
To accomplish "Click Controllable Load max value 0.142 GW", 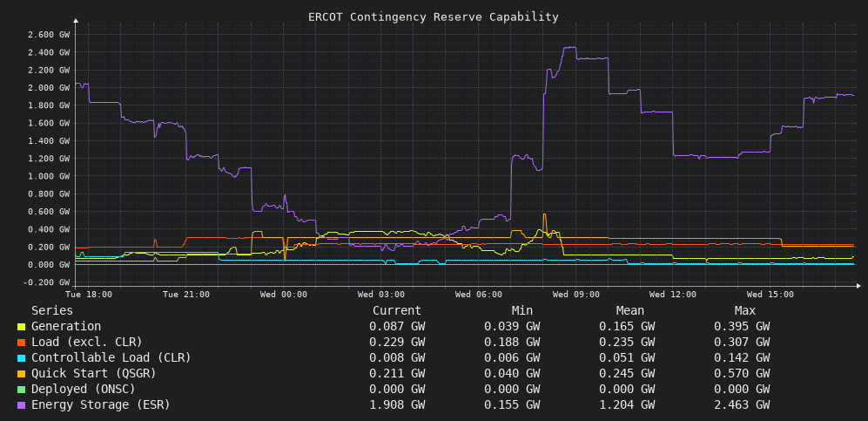I will [x=742, y=358].
